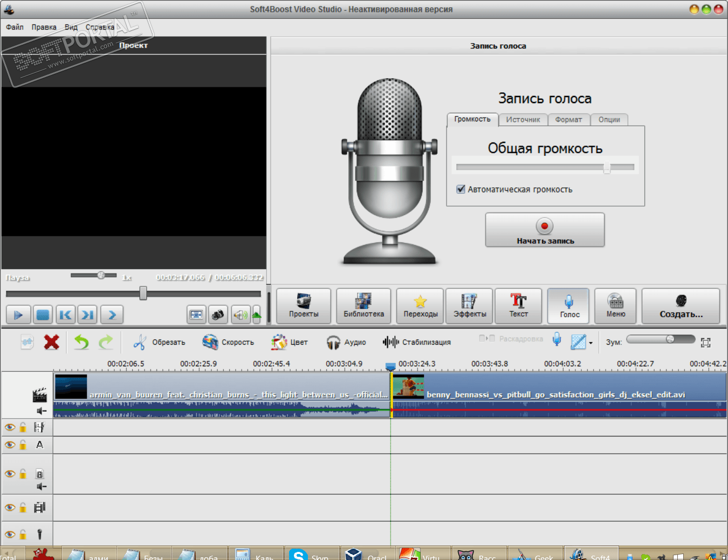Open the Библиотека media library
Image resolution: width=728 pixels, height=560 pixels.
pos(363,306)
